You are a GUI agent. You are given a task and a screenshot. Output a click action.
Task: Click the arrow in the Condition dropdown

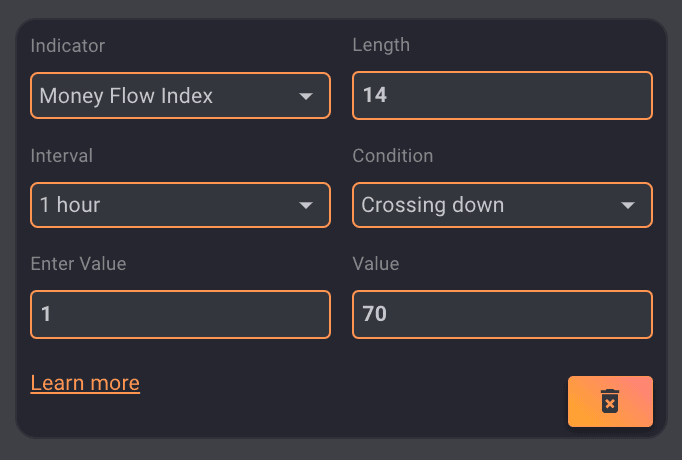coord(628,206)
